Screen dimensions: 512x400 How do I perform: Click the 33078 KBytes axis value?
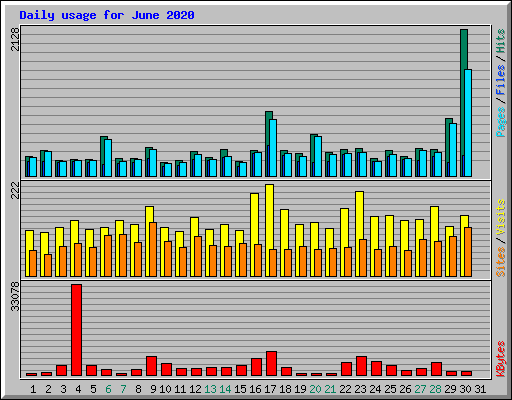pos(15,296)
